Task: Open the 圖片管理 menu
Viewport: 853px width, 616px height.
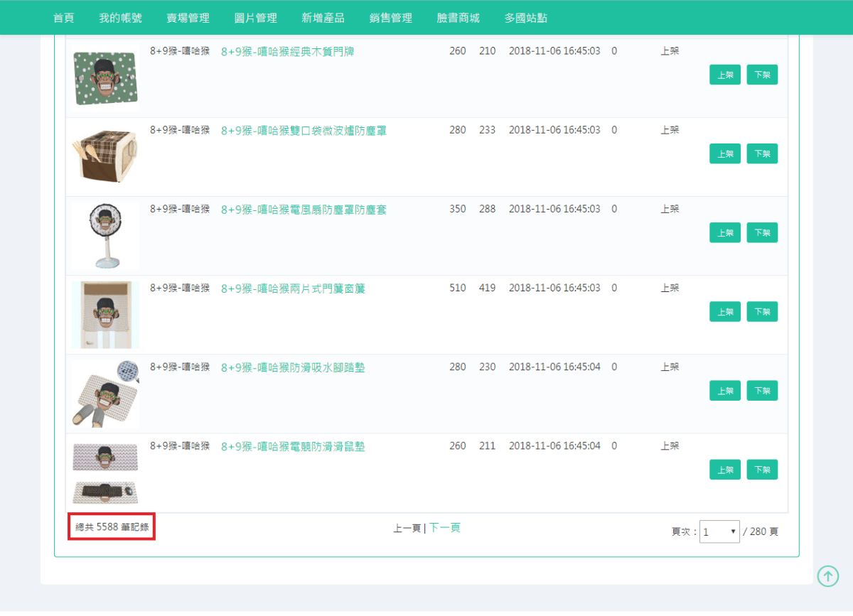Action: coord(254,18)
